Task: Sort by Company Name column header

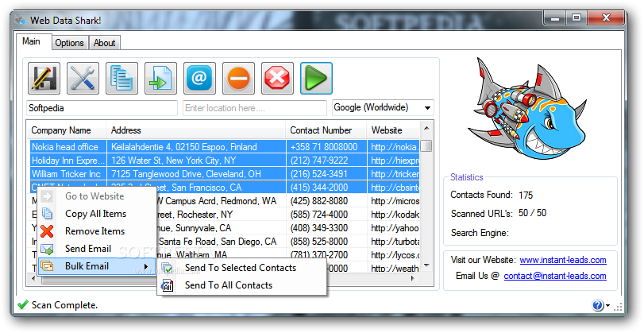Action: coord(66,130)
